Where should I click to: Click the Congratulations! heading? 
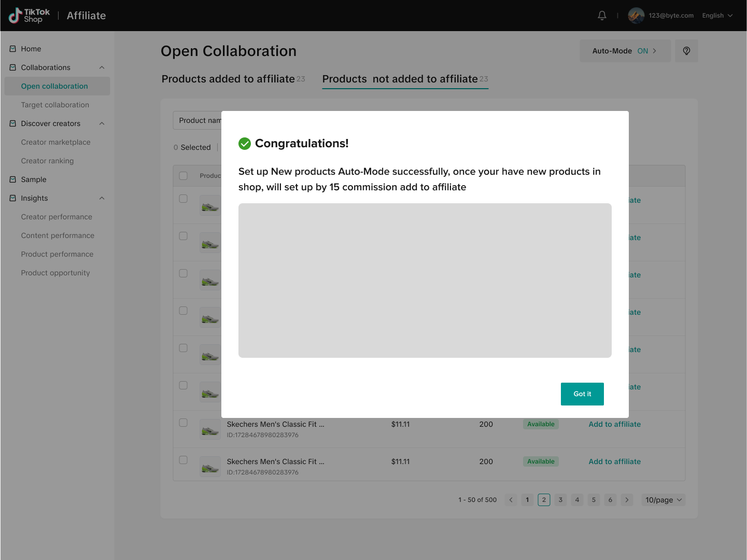coord(302,144)
